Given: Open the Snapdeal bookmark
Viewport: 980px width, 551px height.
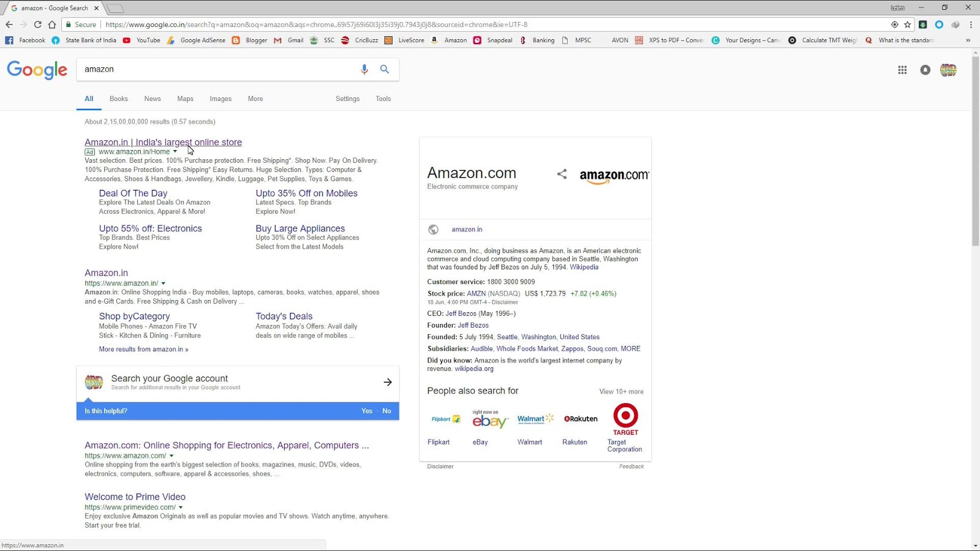Looking at the screenshot, I should (x=493, y=40).
